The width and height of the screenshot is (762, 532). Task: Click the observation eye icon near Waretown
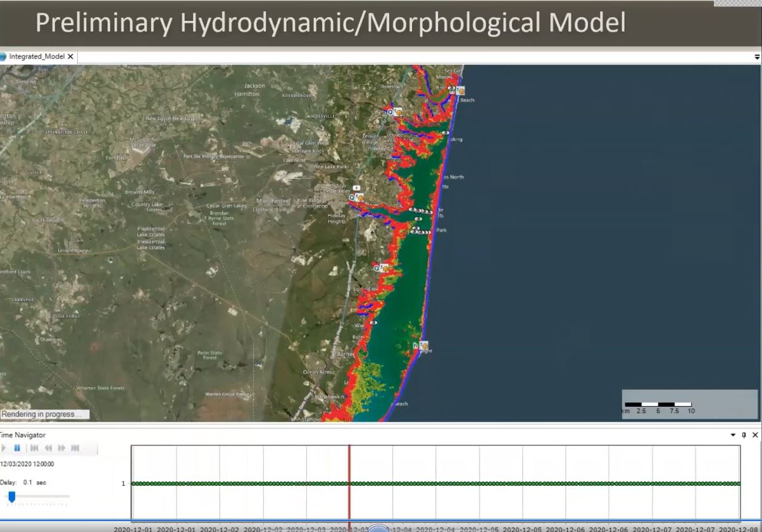coord(373,323)
